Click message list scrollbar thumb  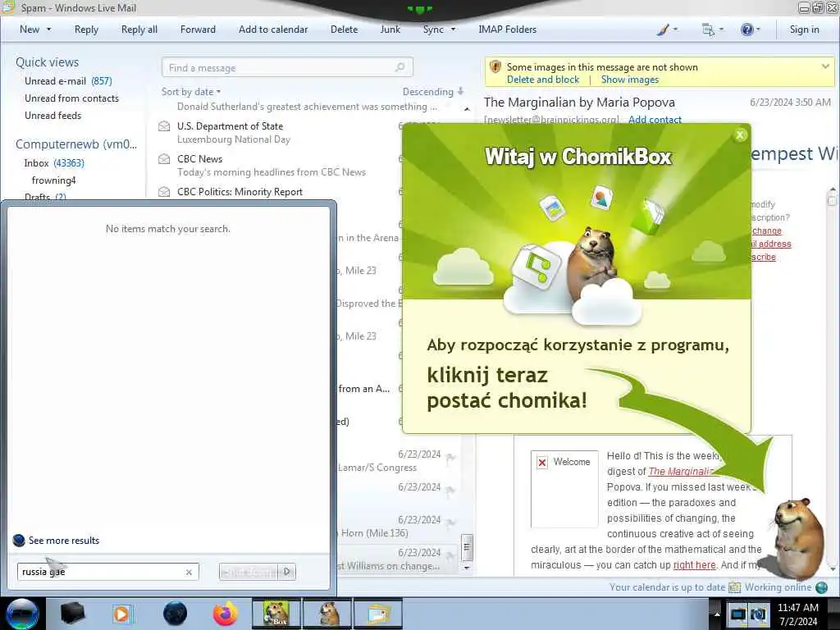[x=467, y=546]
